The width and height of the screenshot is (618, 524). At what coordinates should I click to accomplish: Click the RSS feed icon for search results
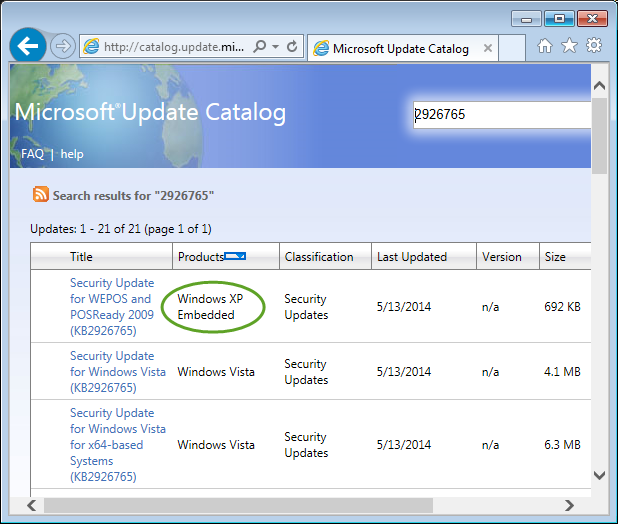pos(40,195)
